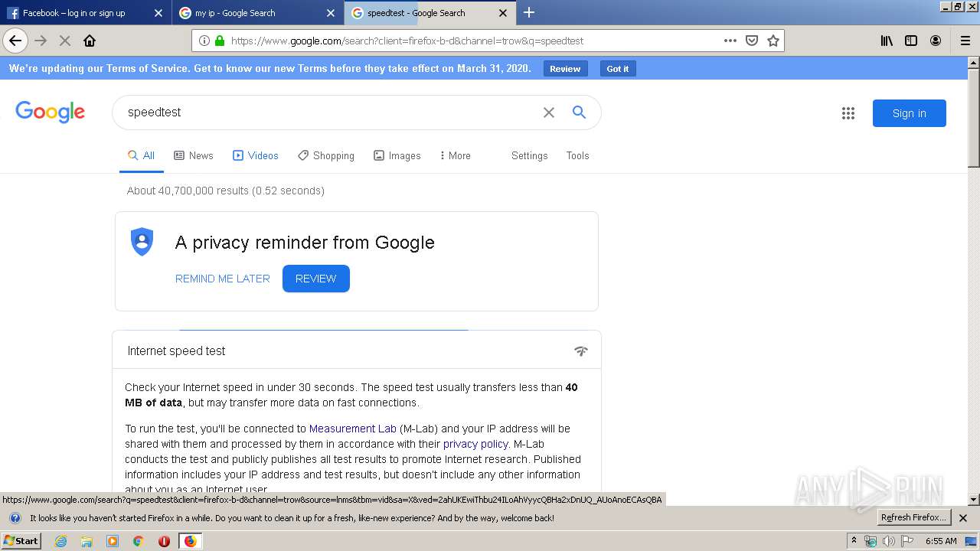
Task: Launch Chrome from the taskbar
Action: 138,541
